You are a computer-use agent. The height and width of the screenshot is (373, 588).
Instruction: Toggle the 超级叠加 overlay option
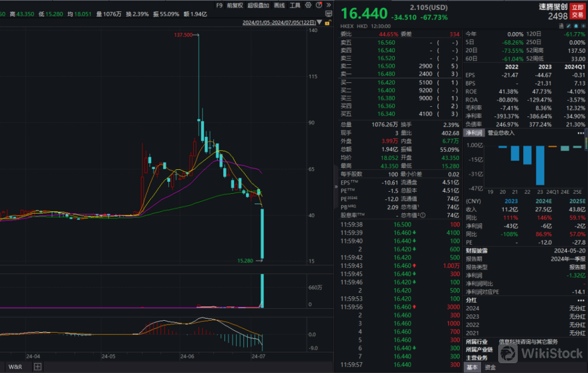pyautogui.click(x=258, y=5)
